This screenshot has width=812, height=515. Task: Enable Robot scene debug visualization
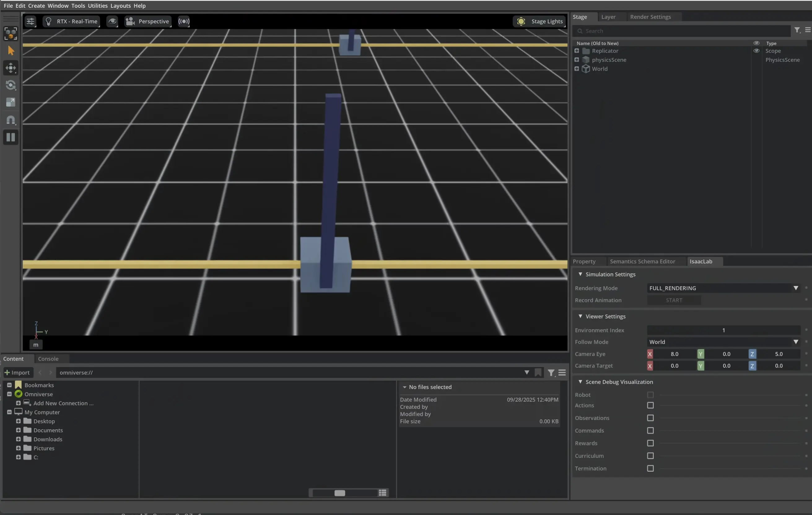click(650, 395)
